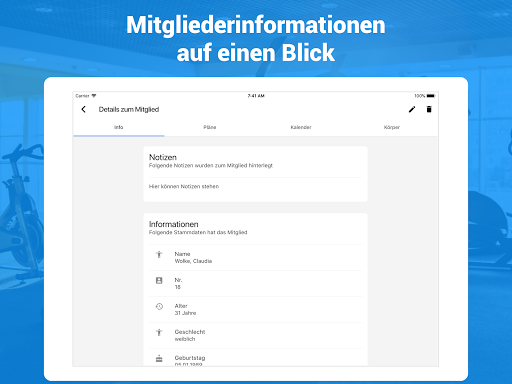
Task: Open the Körper tab
Action: click(392, 127)
